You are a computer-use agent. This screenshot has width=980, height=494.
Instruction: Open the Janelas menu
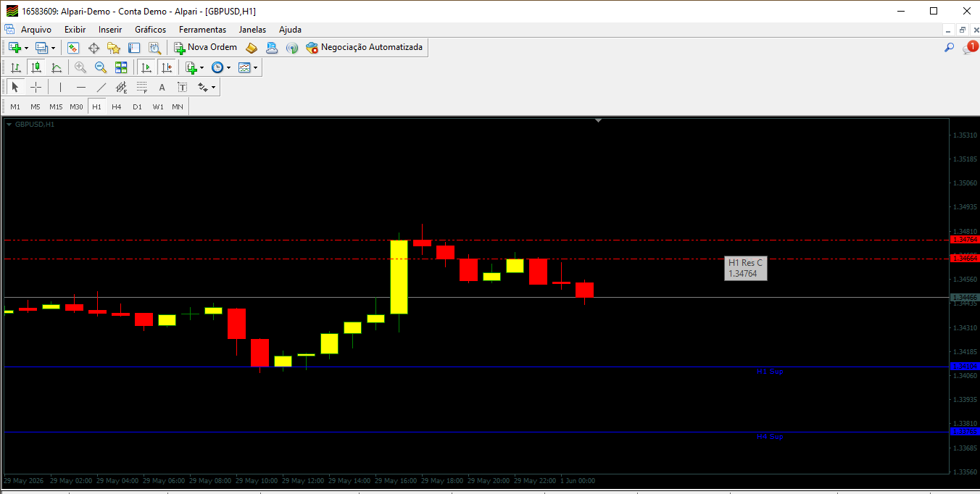(252, 30)
